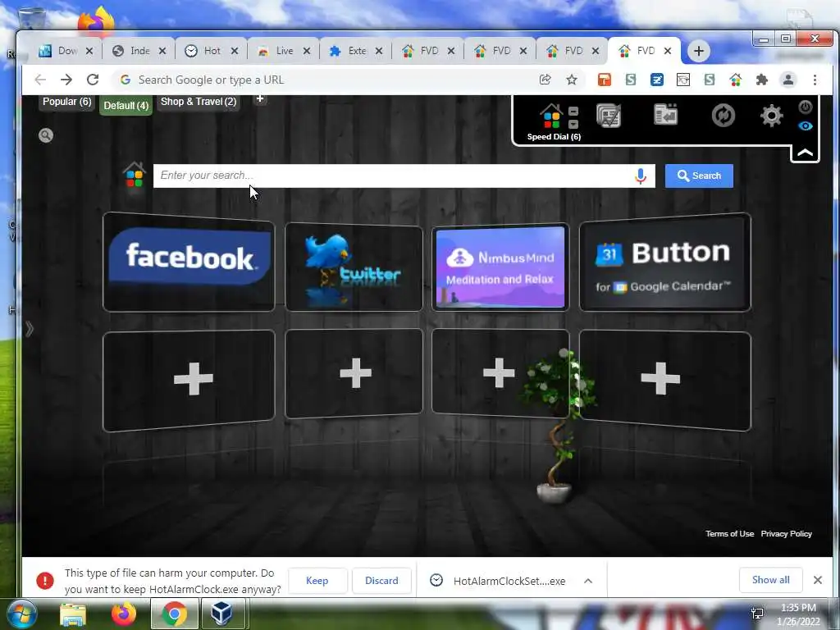Discard the HotAlarmClock.exe download
Screen dimensions: 840x630
tap(381, 581)
